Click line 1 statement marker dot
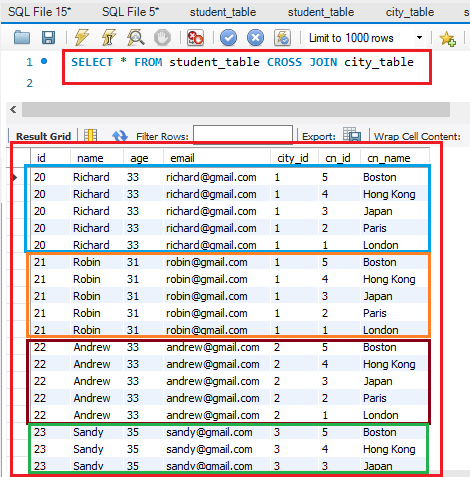The width and height of the screenshot is (470, 477). tap(44, 61)
